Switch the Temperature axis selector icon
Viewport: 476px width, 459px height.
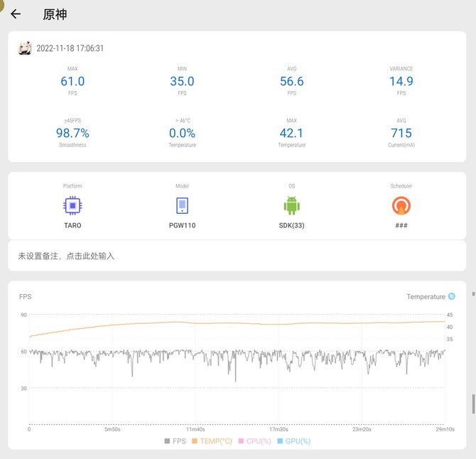pos(451,296)
